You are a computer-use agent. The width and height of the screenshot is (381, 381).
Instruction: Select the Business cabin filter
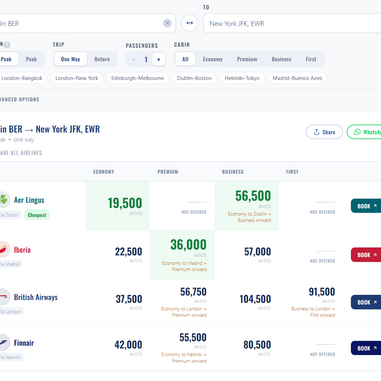tap(281, 59)
